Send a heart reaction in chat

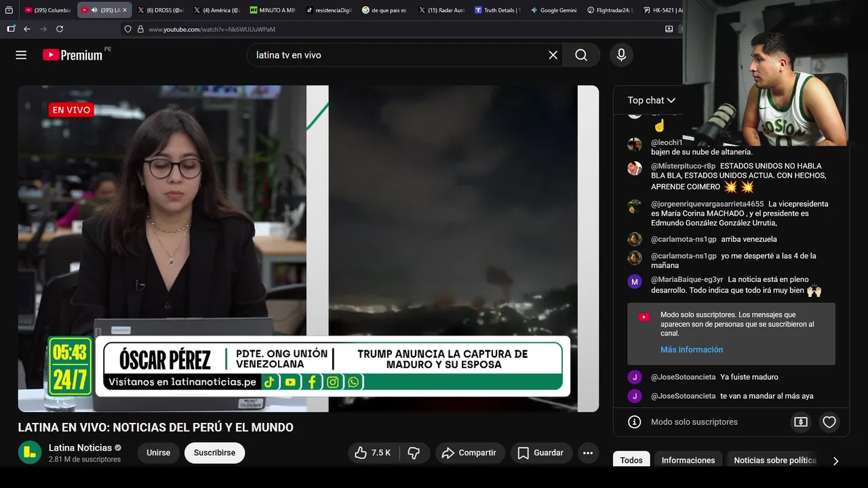click(829, 422)
